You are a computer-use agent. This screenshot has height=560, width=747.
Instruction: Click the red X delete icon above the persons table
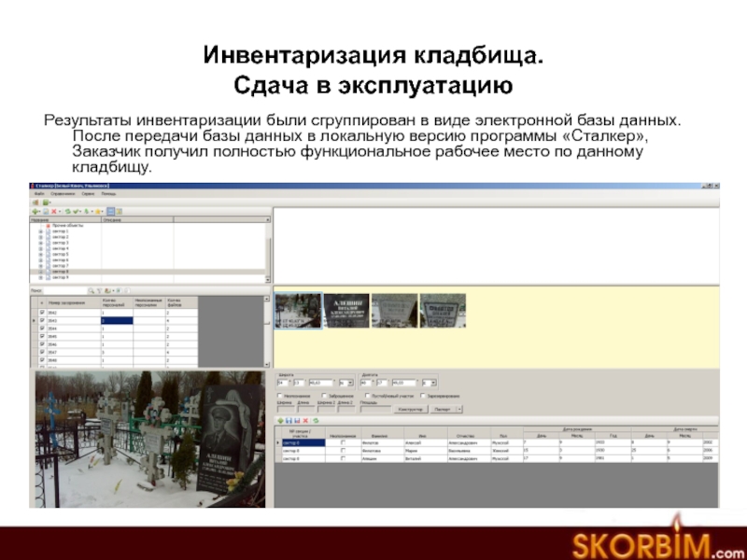(x=305, y=421)
